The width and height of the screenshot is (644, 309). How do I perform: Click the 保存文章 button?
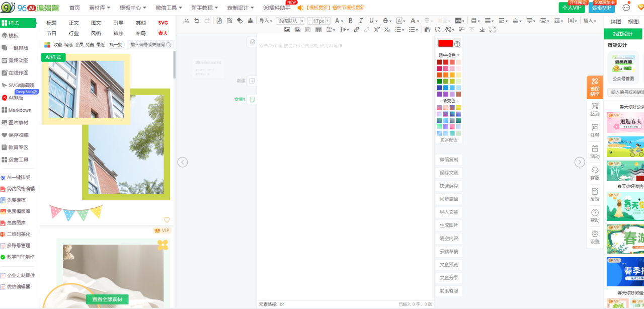(x=449, y=173)
